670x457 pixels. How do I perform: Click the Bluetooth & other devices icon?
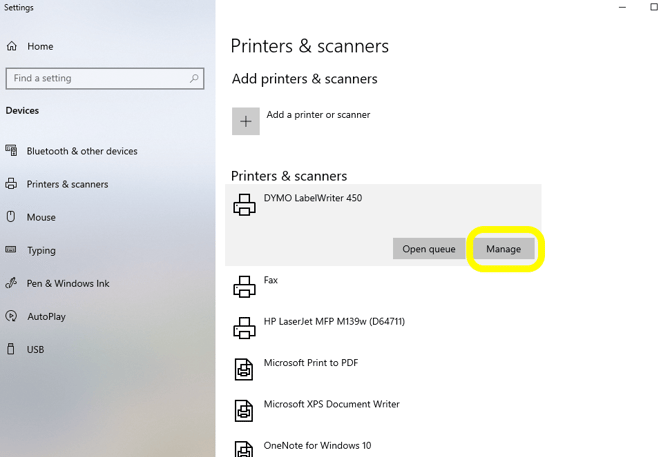(12, 150)
